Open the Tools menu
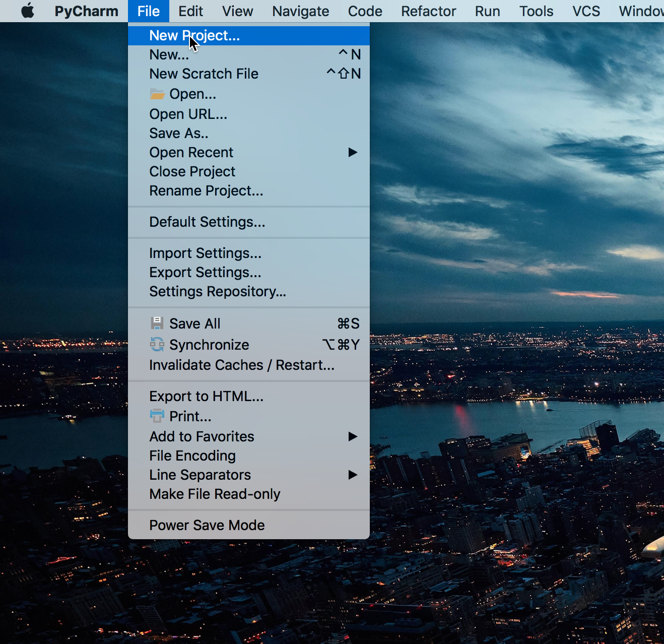The width and height of the screenshot is (664, 644). tap(536, 11)
